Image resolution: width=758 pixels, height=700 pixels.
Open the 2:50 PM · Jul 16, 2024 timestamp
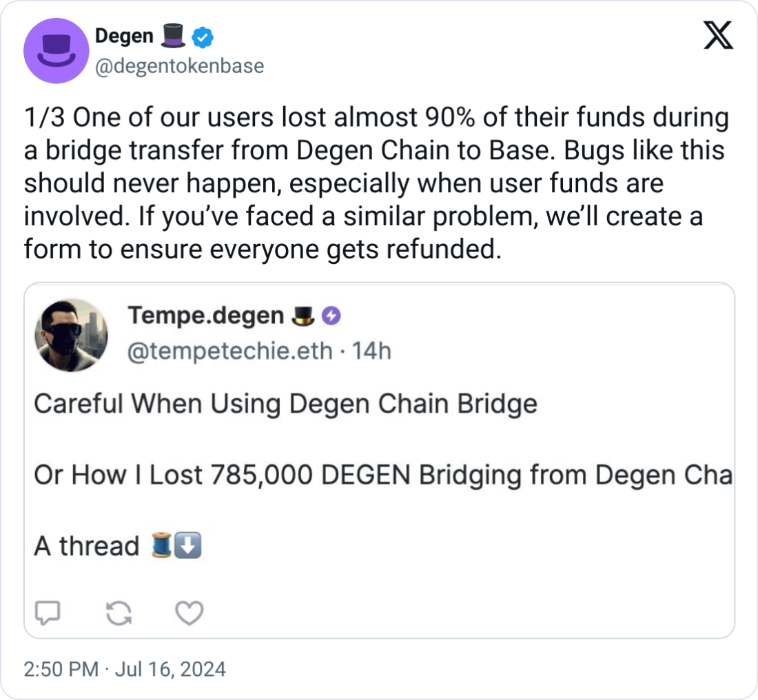125,670
